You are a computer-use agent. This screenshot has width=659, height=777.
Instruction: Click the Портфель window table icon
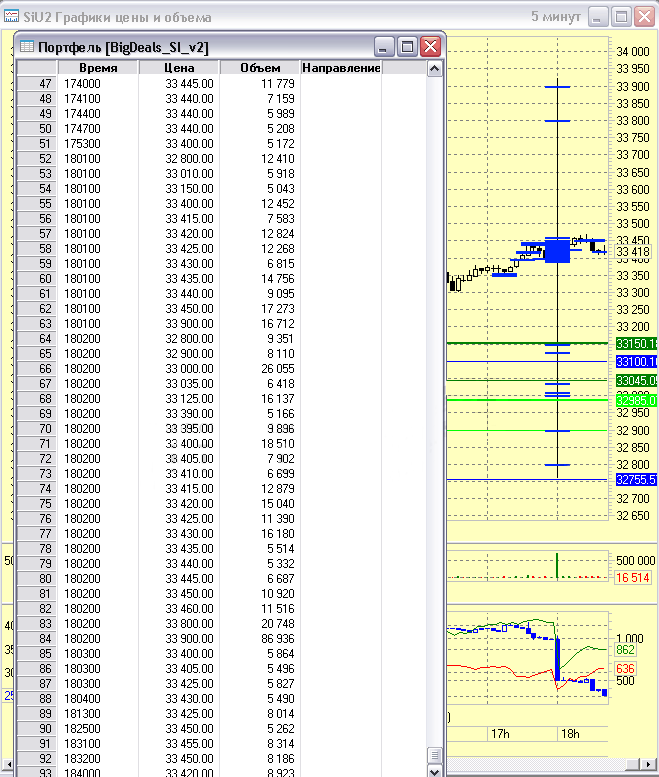[27, 47]
